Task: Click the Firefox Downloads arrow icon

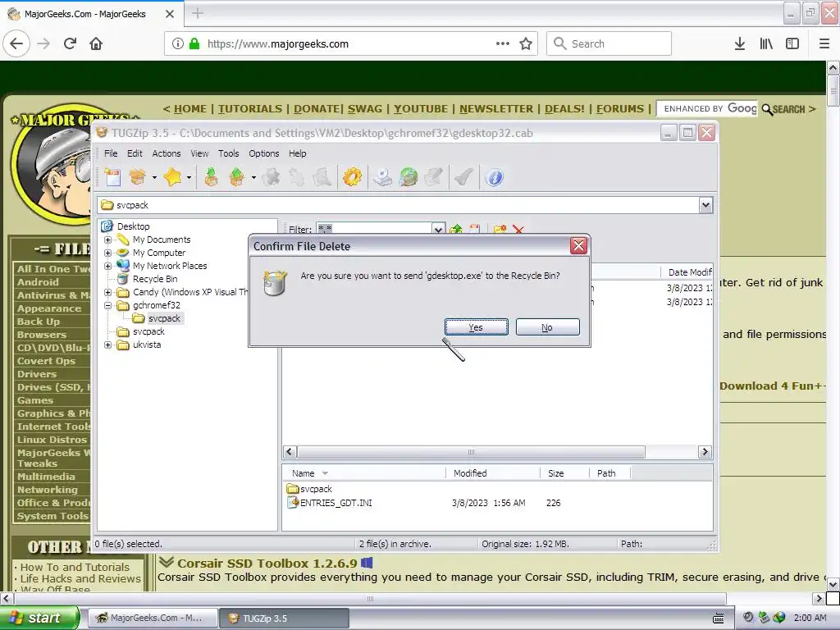Action: (x=740, y=43)
